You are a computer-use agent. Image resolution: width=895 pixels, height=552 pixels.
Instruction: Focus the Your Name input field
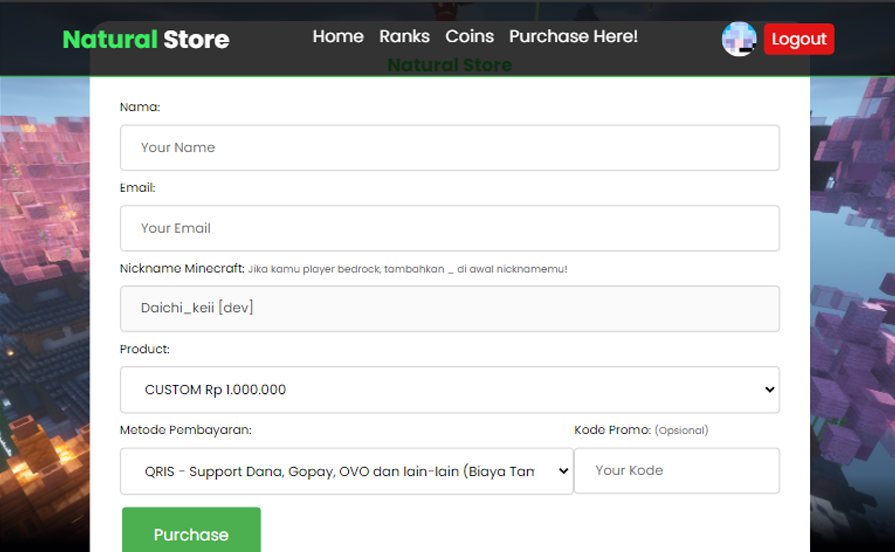pyautogui.click(x=450, y=147)
